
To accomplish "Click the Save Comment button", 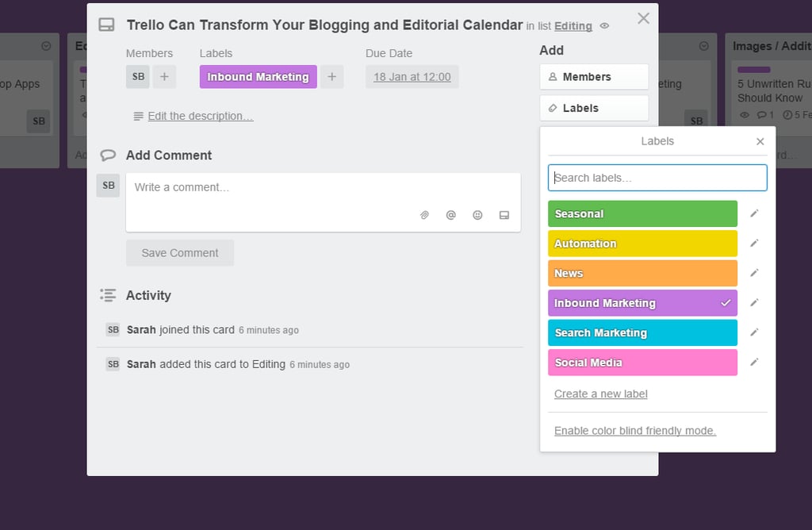I will click(180, 253).
